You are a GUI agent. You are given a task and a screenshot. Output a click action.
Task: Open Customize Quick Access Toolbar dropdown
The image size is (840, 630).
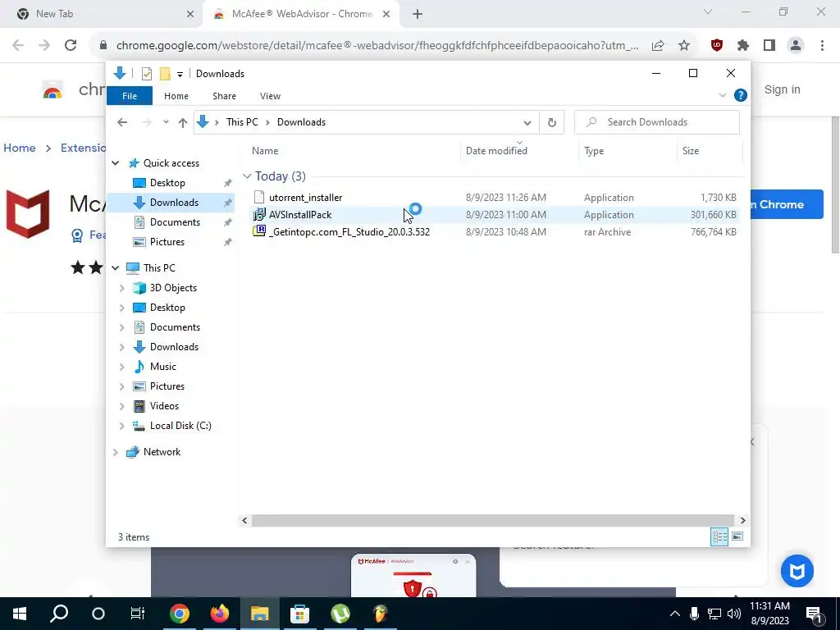(x=180, y=75)
